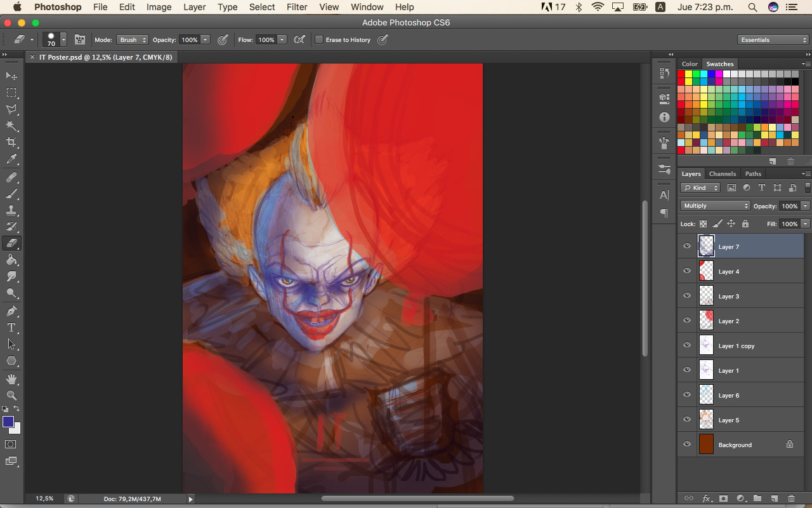Image resolution: width=812 pixels, height=508 pixels.
Task: Hide Layer 6 visibility
Action: 687,395
